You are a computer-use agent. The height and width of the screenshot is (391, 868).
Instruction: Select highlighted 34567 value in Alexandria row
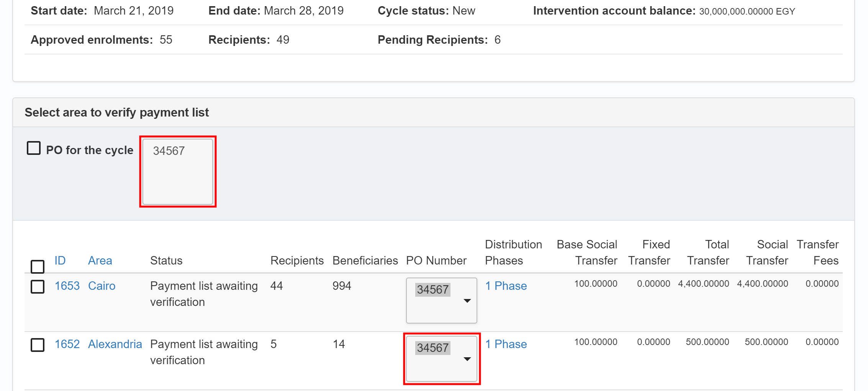pyautogui.click(x=432, y=348)
